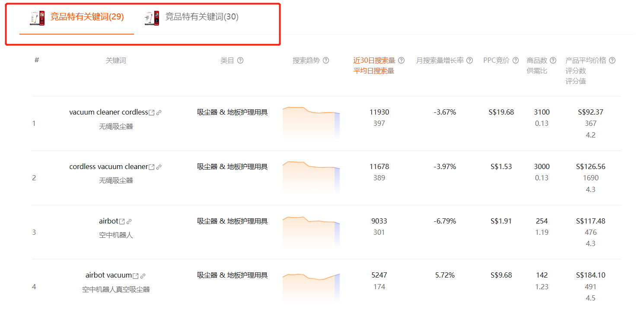
Task: Click product thumbnail beside 竞品特有关键词(30)
Action: [x=152, y=18]
